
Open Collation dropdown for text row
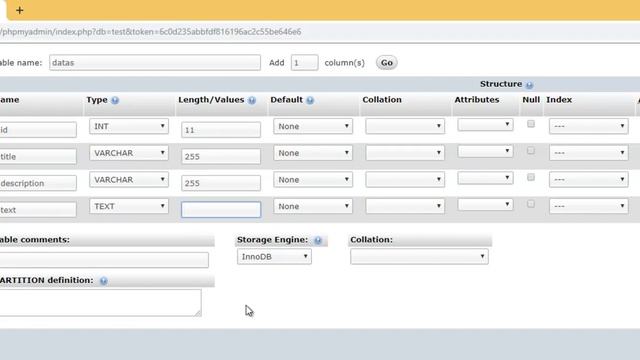405,206
